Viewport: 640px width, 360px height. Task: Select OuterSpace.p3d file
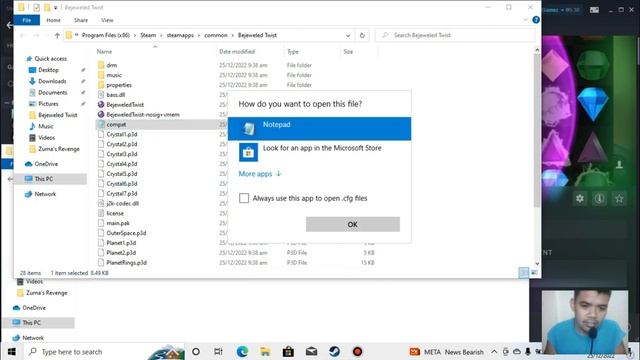(x=126, y=233)
